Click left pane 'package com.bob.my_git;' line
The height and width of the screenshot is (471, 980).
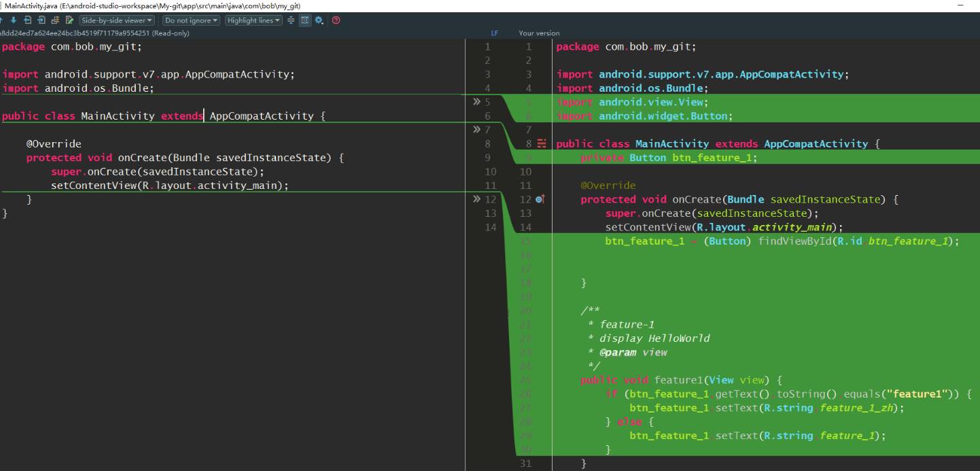[72, 47]
